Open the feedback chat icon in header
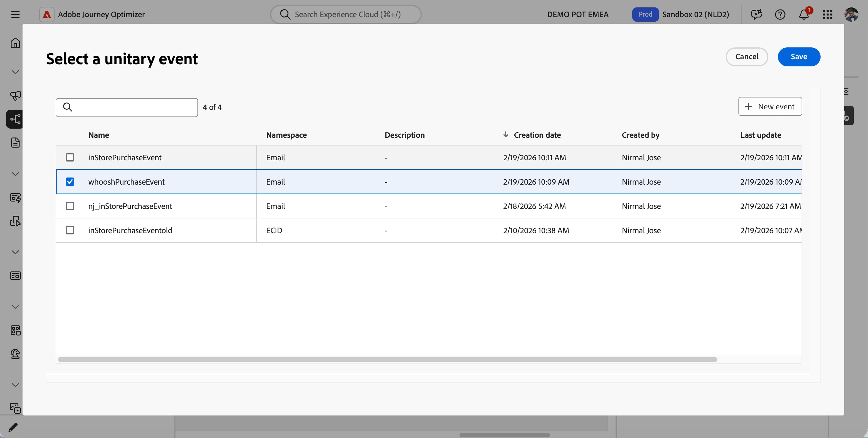 pos(757,15)
